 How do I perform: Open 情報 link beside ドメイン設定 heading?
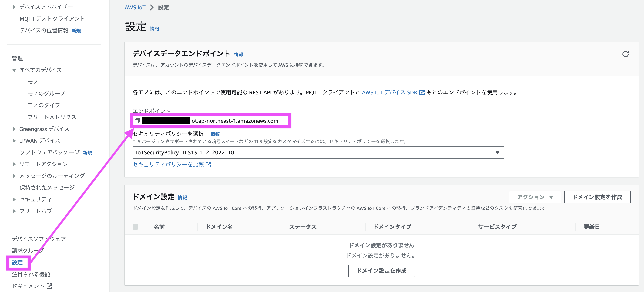coord(182,198)
